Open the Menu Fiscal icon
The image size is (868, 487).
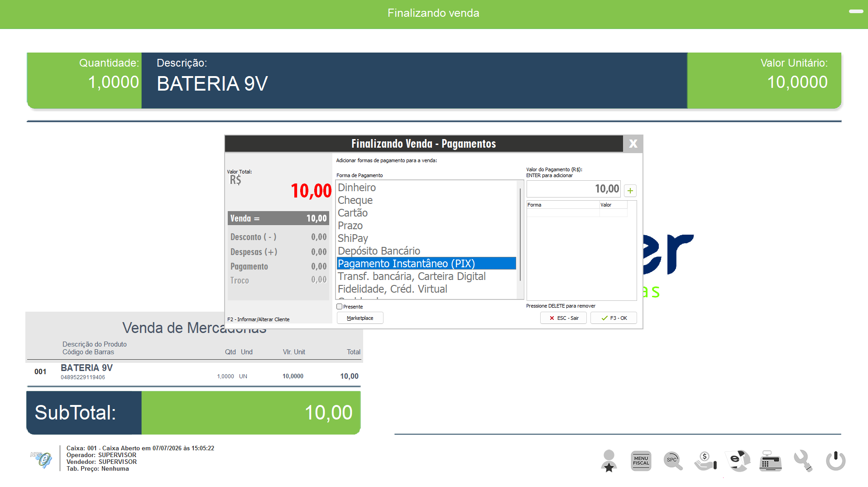tap(641, 461)
